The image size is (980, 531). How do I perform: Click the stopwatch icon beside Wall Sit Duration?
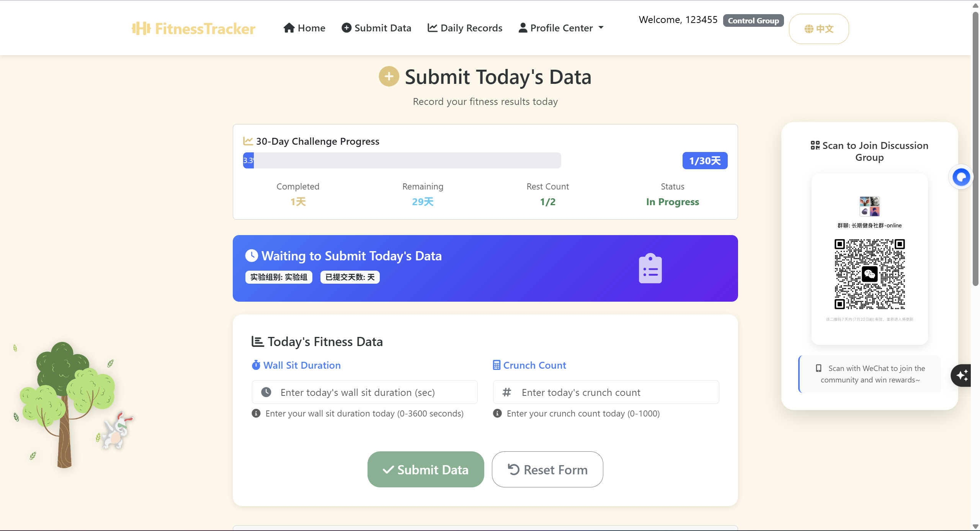coord(256,365)
